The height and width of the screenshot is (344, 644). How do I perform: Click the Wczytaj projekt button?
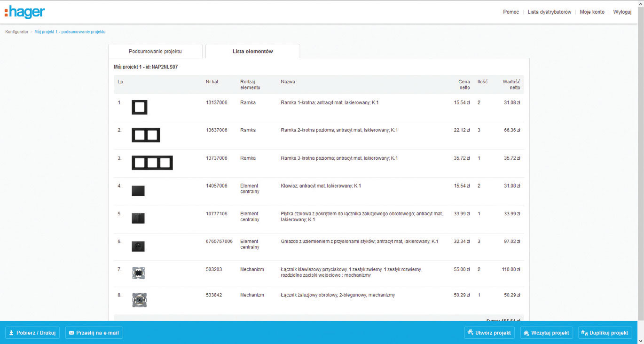pyautogui.click(x=546, y=333)
